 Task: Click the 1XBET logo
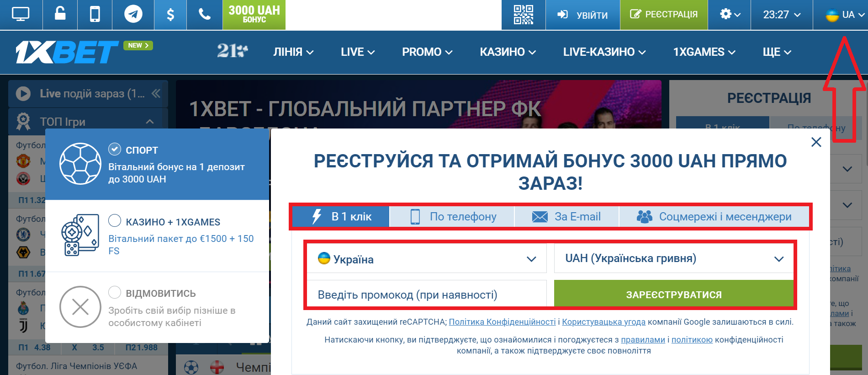67,52
